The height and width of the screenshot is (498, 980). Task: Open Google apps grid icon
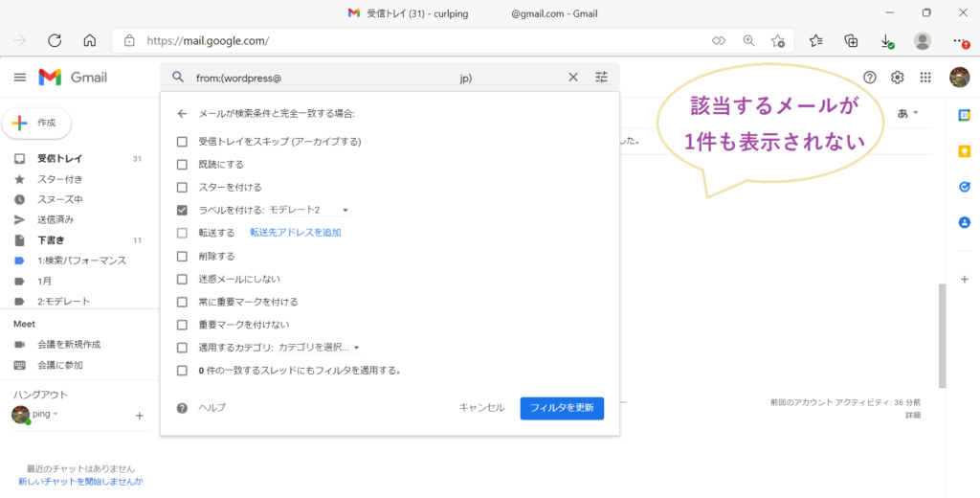925,77
